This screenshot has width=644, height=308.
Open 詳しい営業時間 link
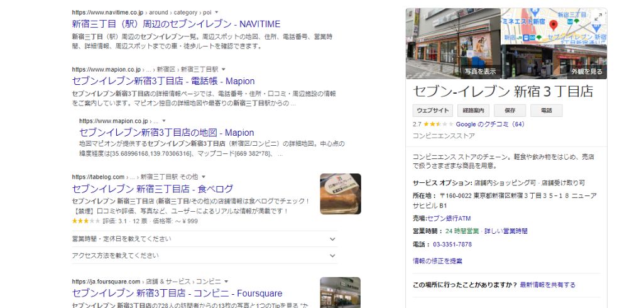click(x=506, y=231)
